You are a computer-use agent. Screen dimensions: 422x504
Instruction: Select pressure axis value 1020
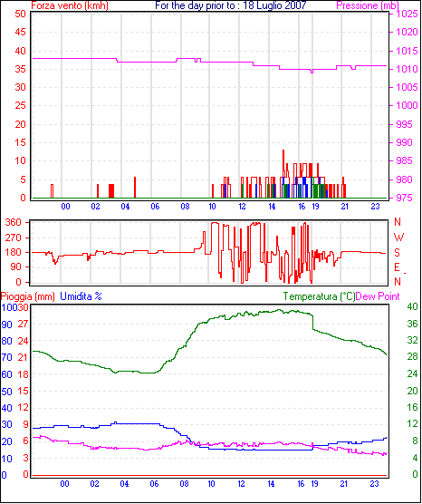pyautogui.click(x=408, y=32)
